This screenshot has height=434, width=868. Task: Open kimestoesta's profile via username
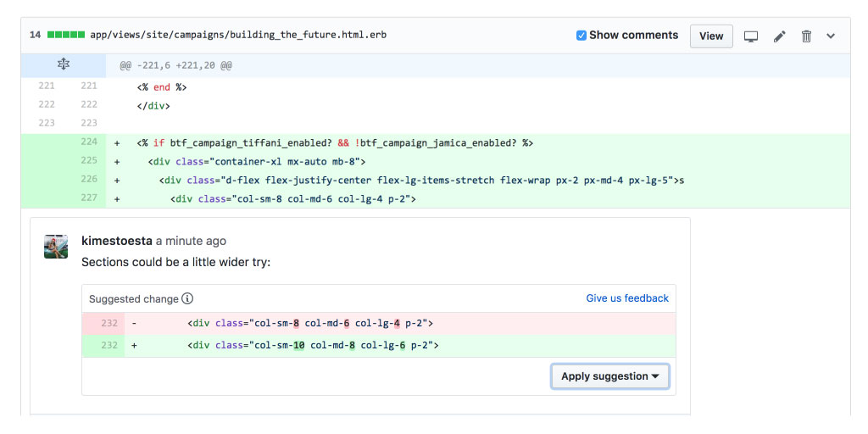[117, 241]
